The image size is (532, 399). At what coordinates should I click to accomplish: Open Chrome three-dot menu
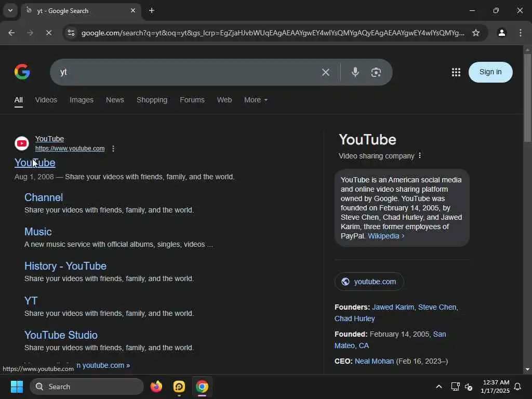click(521, 33)
